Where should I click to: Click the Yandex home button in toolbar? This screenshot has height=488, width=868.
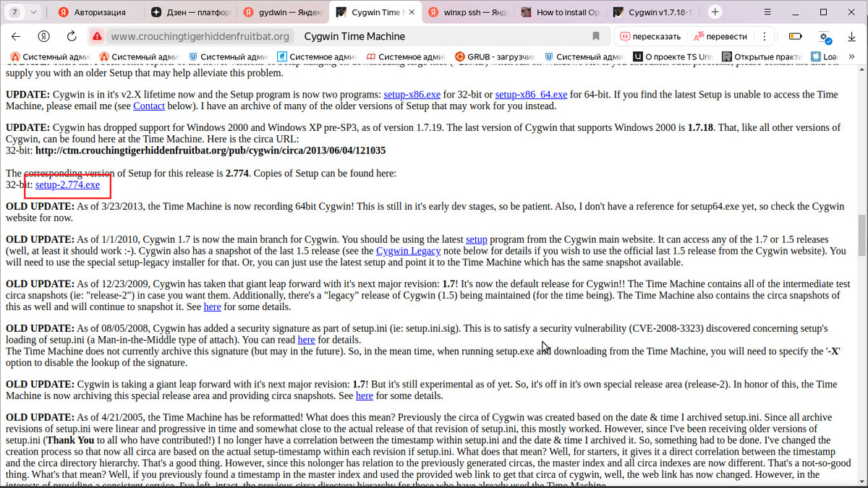pyautogui.click(x=44, y=36)
